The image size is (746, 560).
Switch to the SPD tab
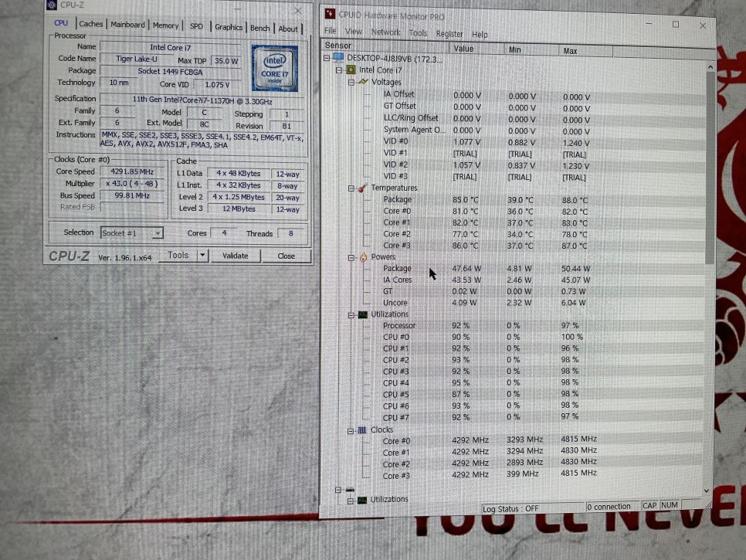click(196, 26)
